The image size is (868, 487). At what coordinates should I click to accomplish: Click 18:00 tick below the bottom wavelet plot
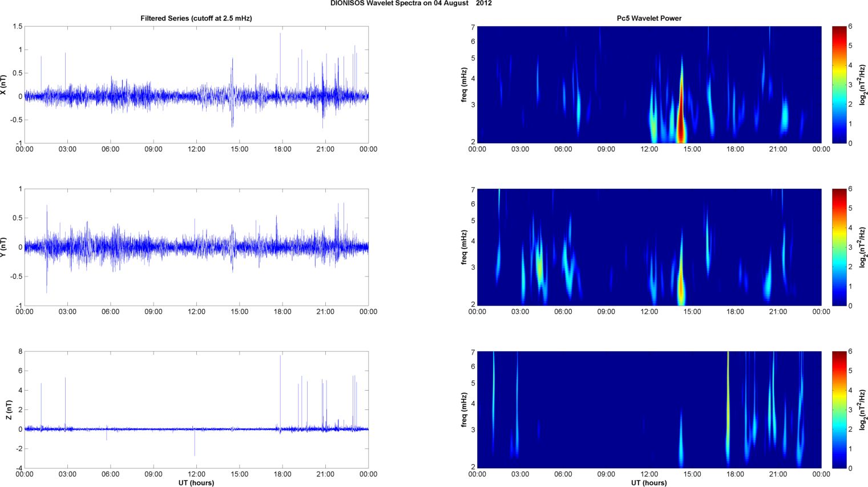pos(735,474)
